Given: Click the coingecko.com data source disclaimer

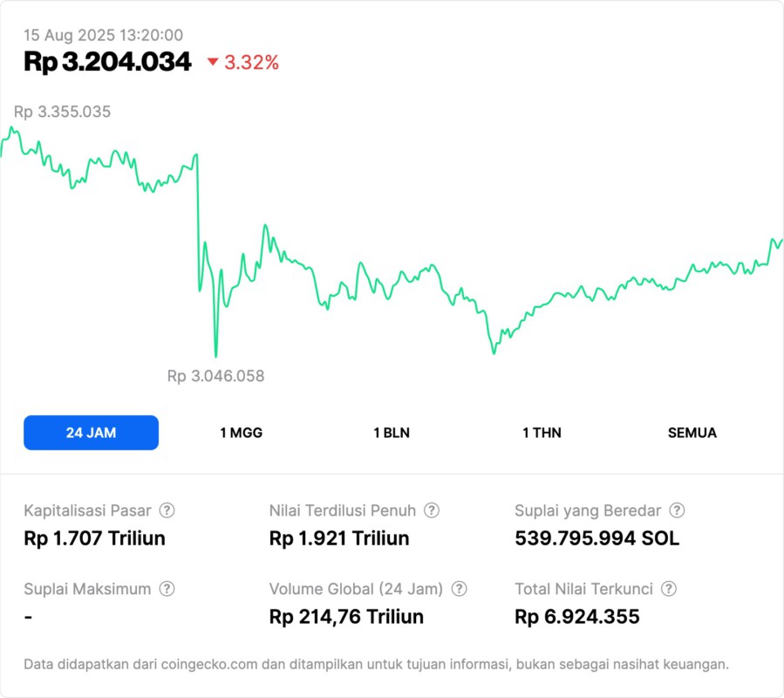Looking at the screenshot, I should tap(376, 664).
